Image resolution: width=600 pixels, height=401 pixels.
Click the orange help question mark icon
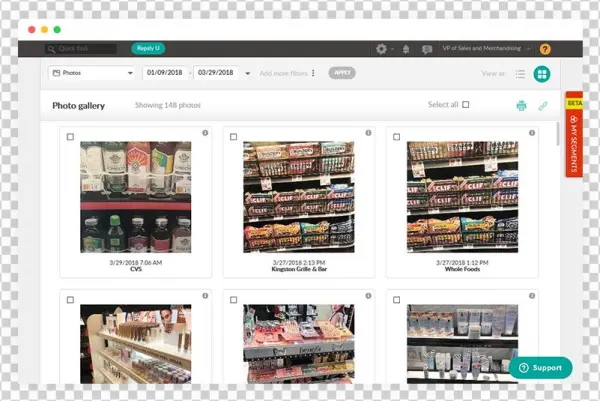pyautogui.click(x=545, y=49)
